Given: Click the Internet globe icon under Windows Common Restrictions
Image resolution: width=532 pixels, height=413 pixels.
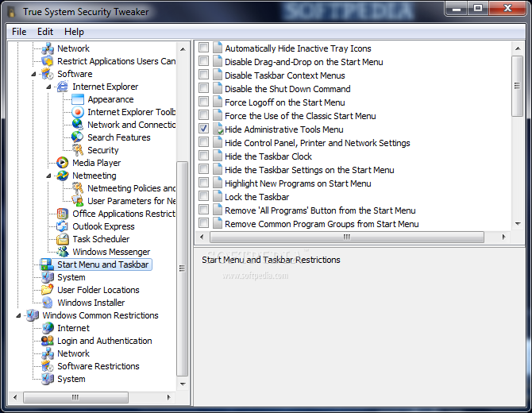Looking at the screenshot, I should [48, 328].
